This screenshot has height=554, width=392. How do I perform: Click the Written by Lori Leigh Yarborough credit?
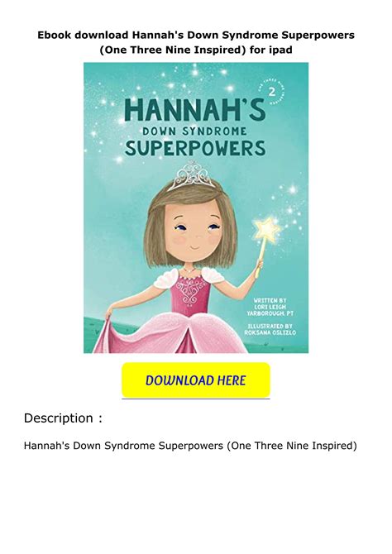coord(270,307)
